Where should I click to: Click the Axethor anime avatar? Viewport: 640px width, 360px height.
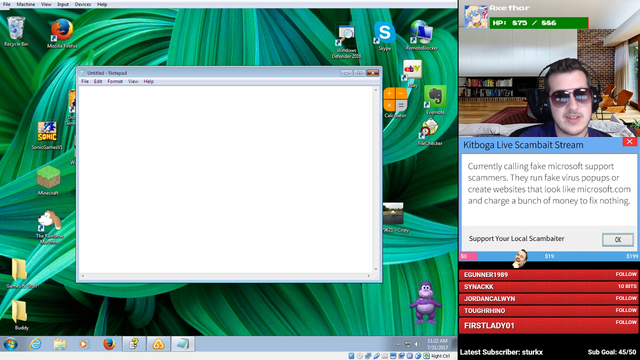pyautogui.click(x=476, y=17)
